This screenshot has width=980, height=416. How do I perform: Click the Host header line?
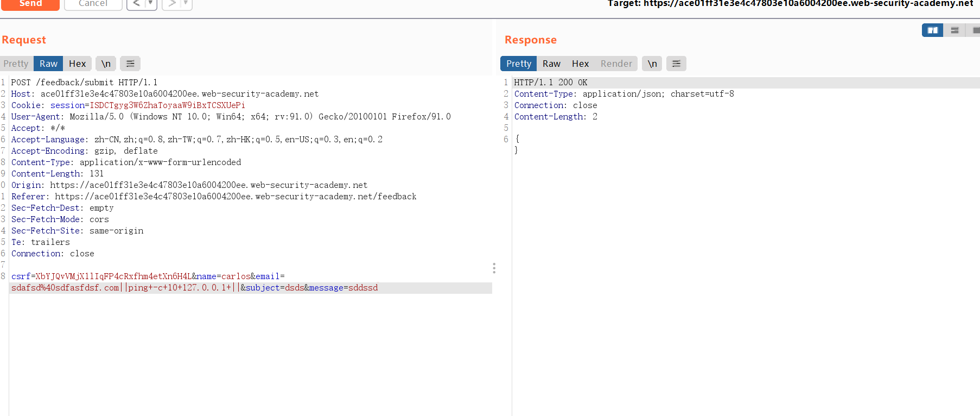coord(165,94)
